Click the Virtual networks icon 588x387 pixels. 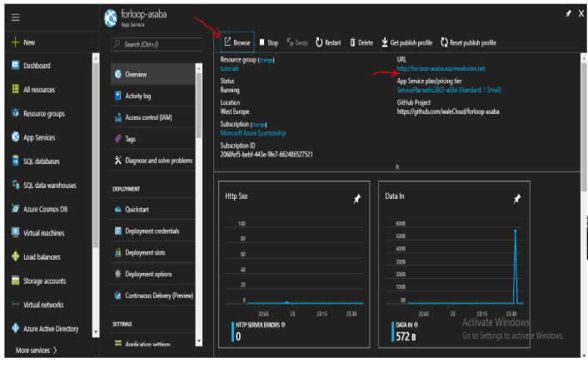(x=15, y=305)
